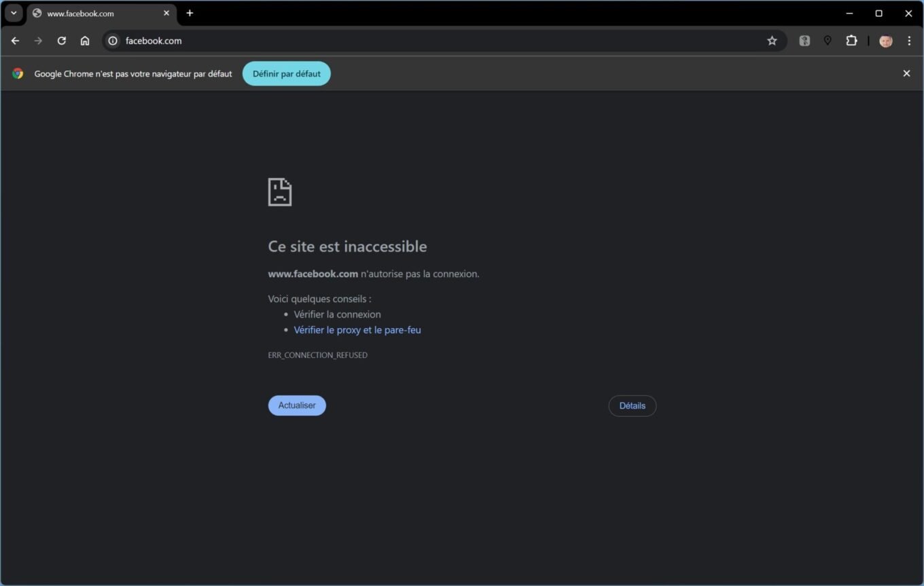Reload the page with refresh icon
Screen dimensions: 924x586
[x=62, y=41]
